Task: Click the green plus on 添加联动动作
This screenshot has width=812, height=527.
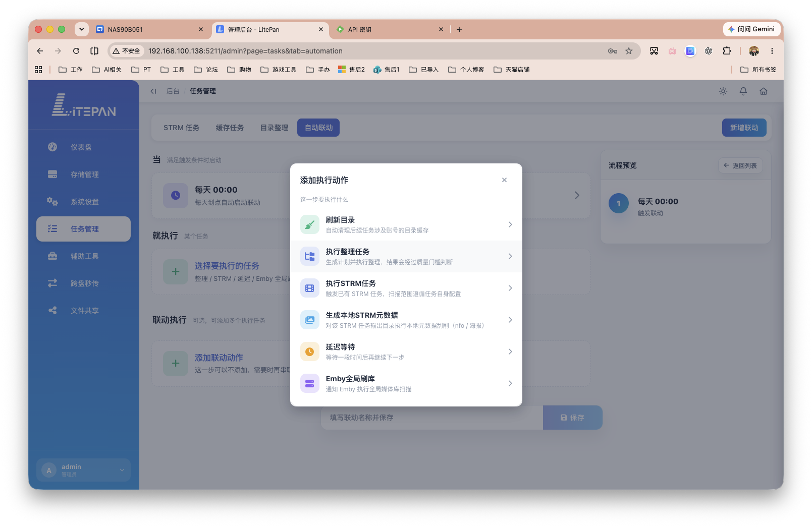Action: click(x=176, y=364)
